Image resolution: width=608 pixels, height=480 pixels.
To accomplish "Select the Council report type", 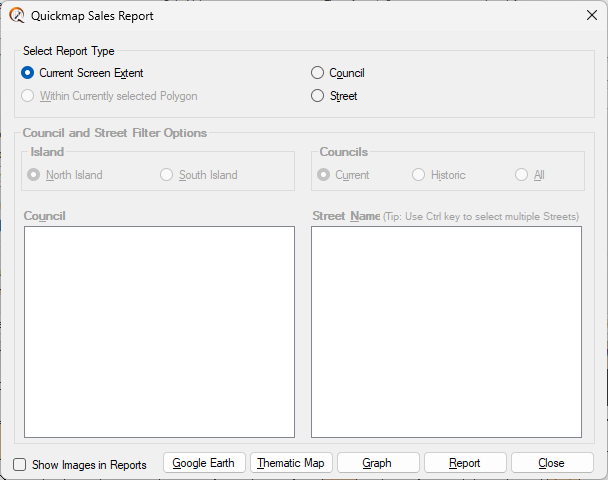I will (318, 73).
